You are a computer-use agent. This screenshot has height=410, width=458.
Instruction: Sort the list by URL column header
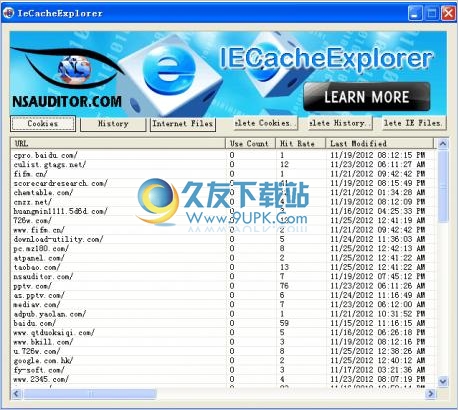tap(118, 144)
